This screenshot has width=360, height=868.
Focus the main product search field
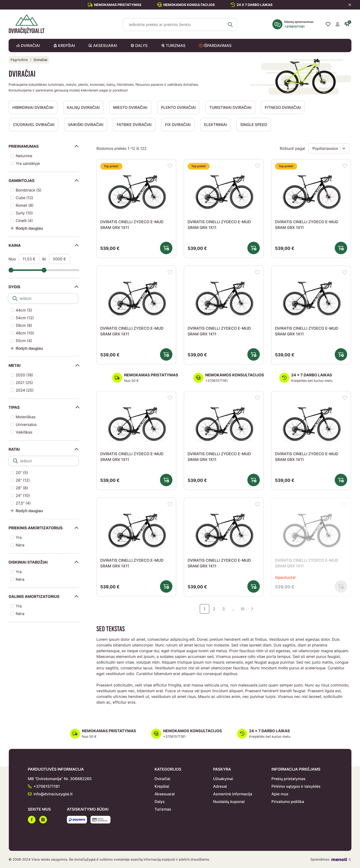(180, 25)
